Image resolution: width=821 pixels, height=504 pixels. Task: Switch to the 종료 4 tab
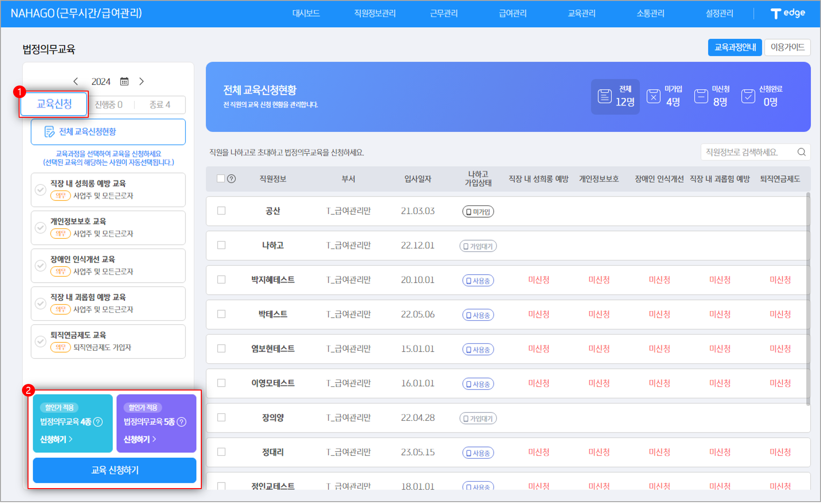[x=160, y=105]
